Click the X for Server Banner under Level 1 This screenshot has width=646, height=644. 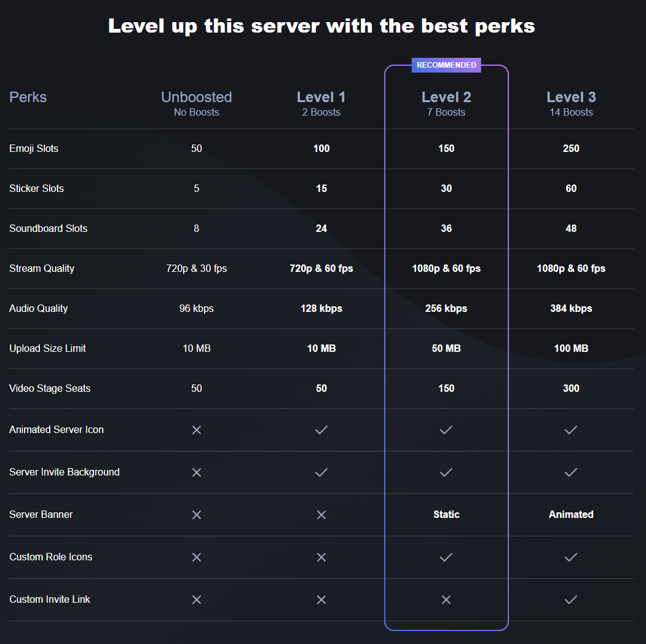coord(321,515)
